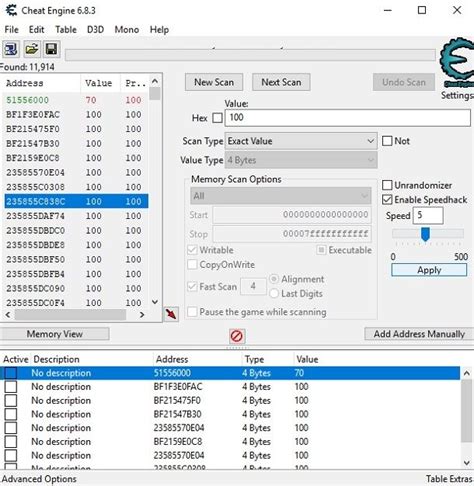Click the save floppy disk icon
The height and width of the screenshot is (486, 474).
click(51, 49)
